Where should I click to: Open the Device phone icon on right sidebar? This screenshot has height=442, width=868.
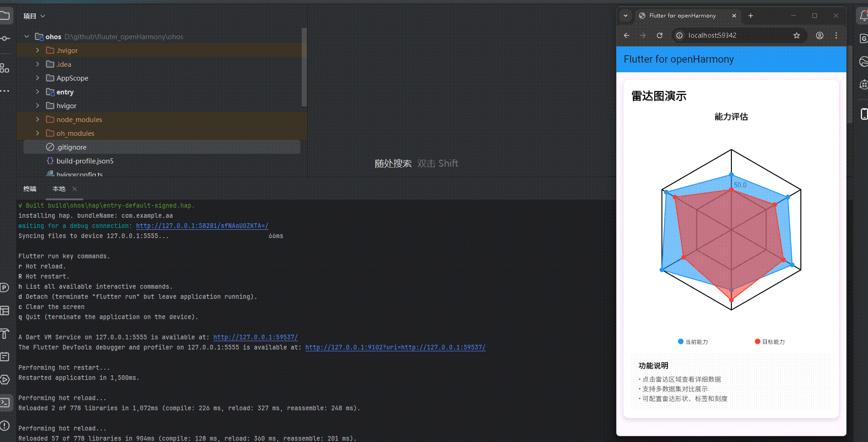point(864,114)
